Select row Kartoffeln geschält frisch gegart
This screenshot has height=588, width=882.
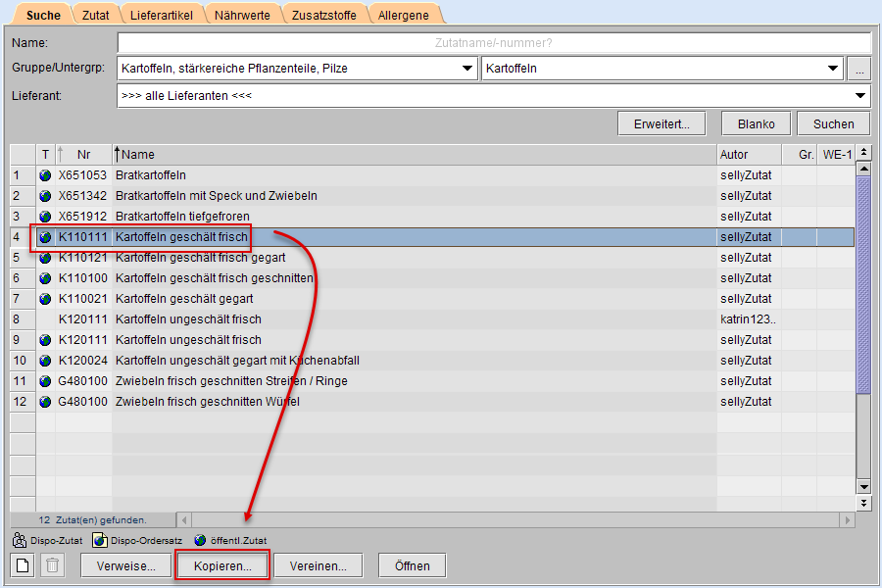[432, 258]
